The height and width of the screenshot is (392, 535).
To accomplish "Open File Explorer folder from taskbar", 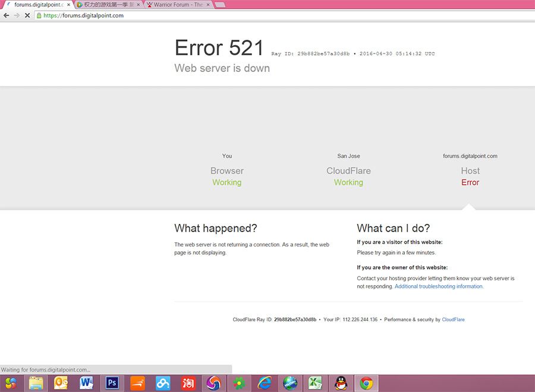I will click(36, 384).
